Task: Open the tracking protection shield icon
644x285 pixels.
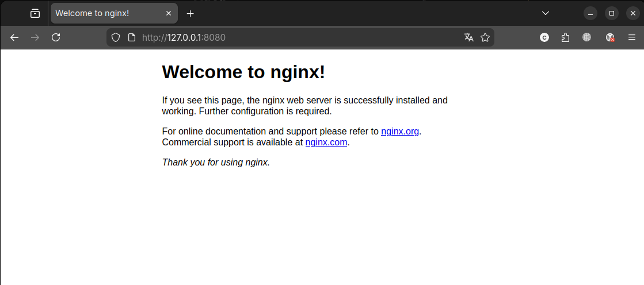Action: tap(116, 37)
